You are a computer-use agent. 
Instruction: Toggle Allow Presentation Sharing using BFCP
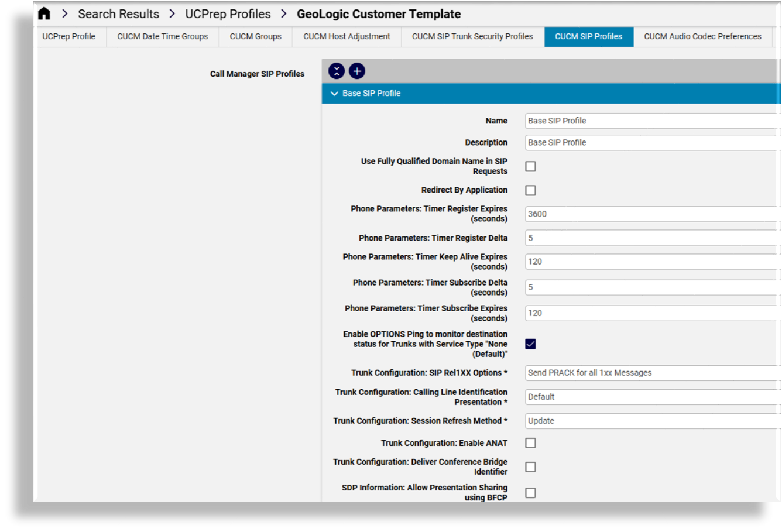(530, 493)
